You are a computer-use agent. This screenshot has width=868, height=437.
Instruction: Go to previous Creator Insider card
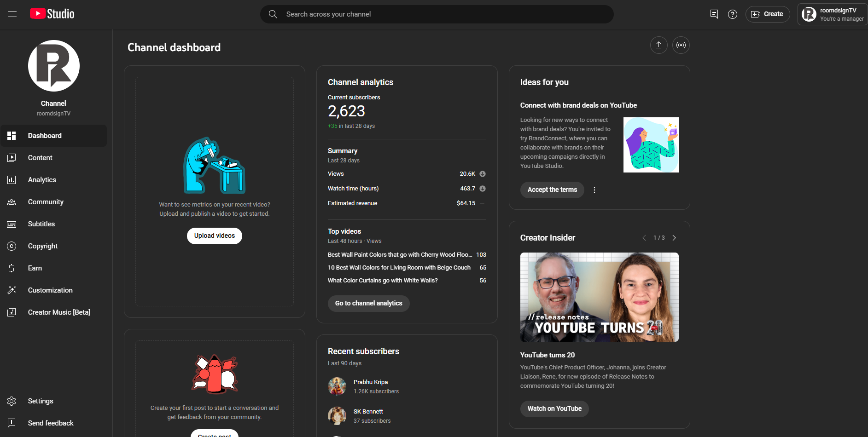644,238
